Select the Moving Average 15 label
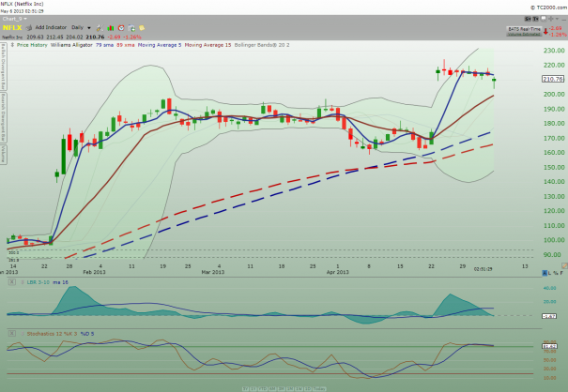 [207, 45]
